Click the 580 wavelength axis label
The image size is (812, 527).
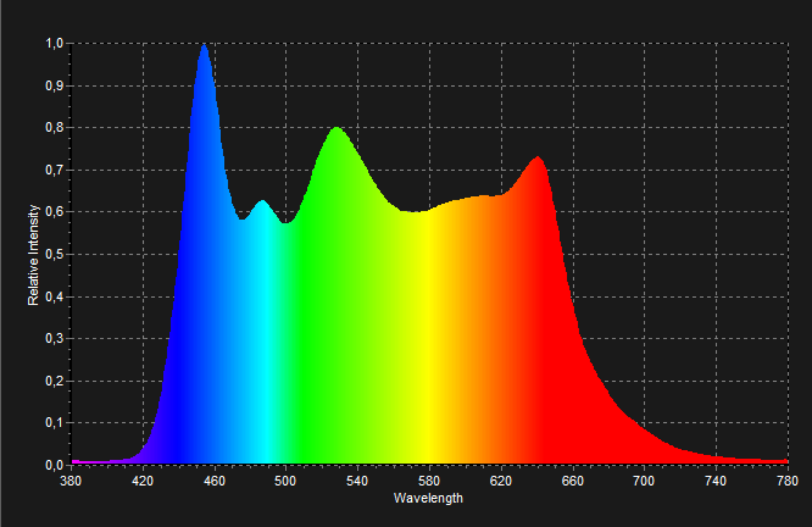[x=429, y=481]
